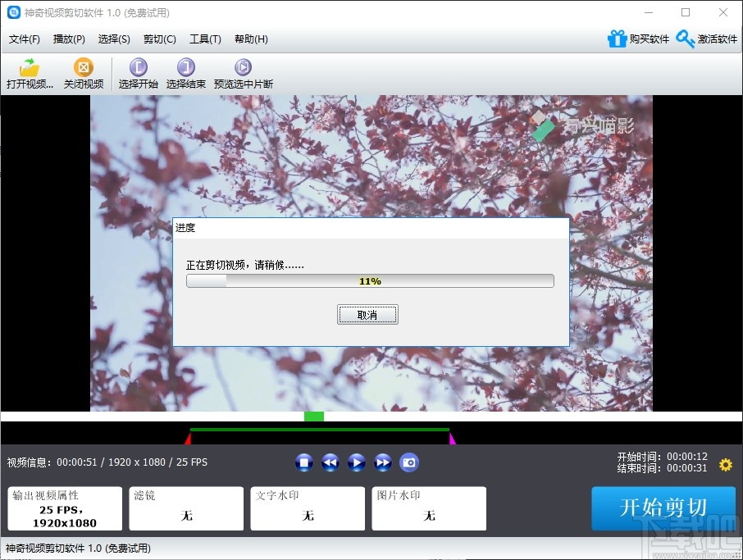The height and width of the screenshot is (560, 743).
Task: Play the video
Action: (x=357, y=462)
